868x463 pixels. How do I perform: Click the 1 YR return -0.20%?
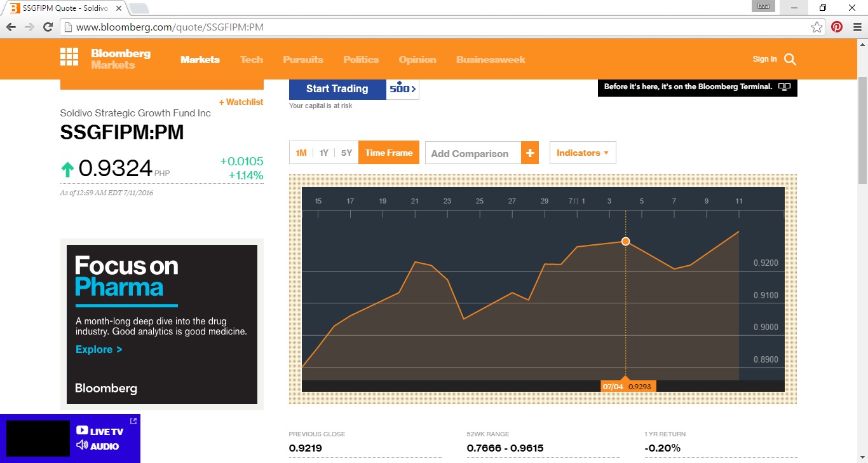[663, 448]
